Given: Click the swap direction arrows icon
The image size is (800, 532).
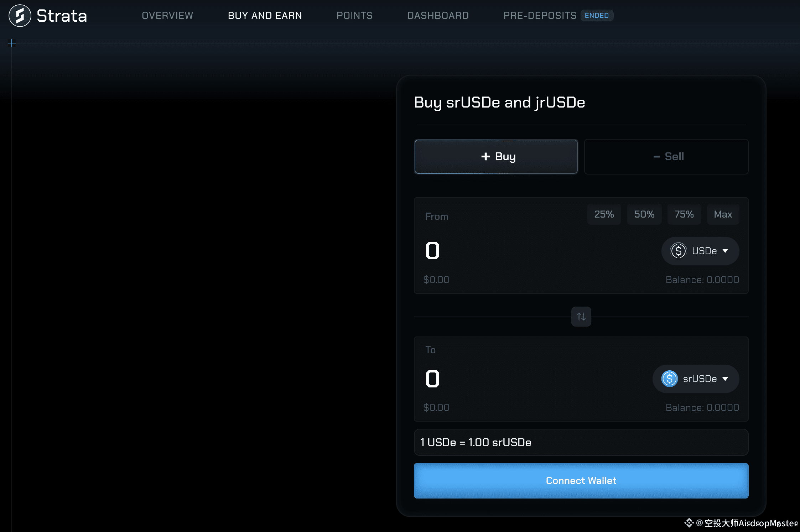Looking at the screenshot, I should [x=581, y=316].
